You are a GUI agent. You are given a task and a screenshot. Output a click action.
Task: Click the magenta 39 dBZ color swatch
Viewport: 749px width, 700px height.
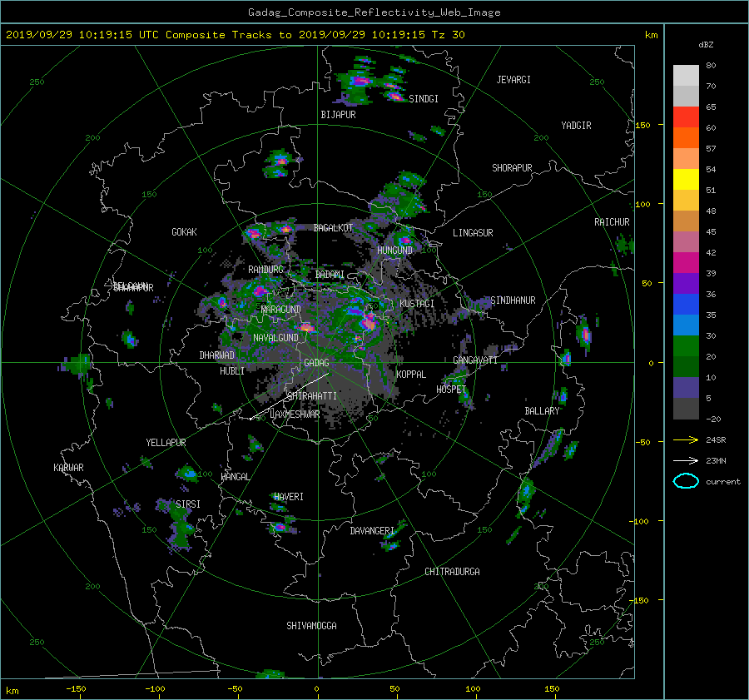point(686,262)
